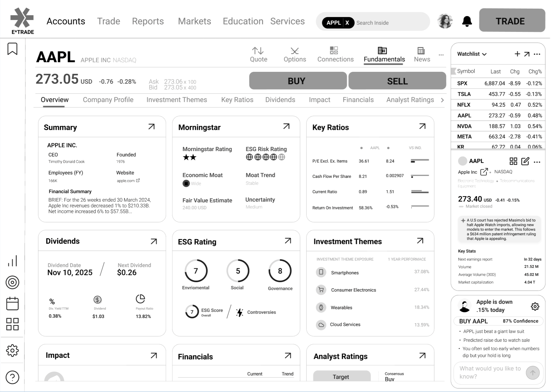Open AAPL detail panel ellipsis menu
This screenshot has height=392, width=551.
point(537,162)
